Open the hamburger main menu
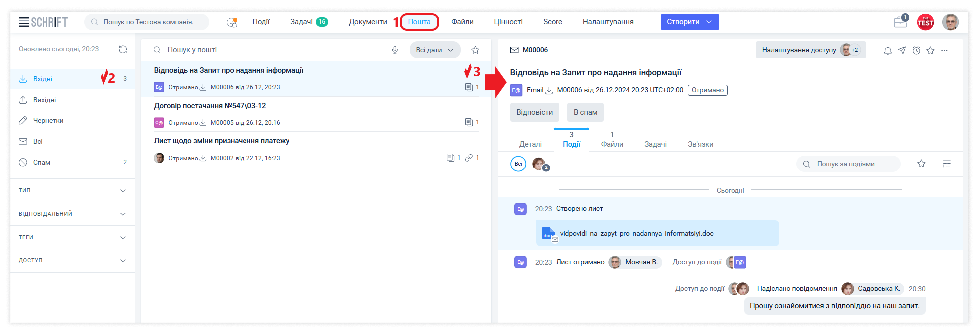 (23, 22)
